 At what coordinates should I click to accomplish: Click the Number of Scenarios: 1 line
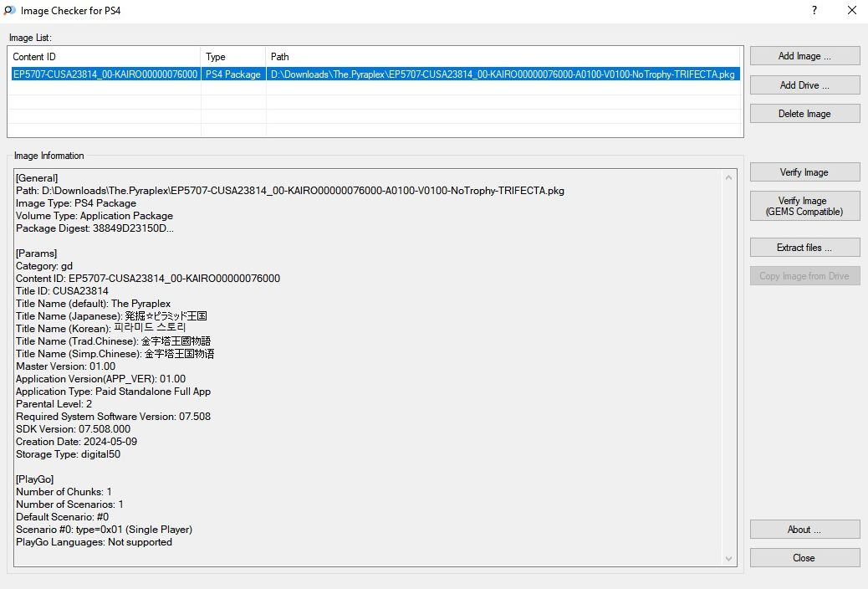tap(69, 504)
